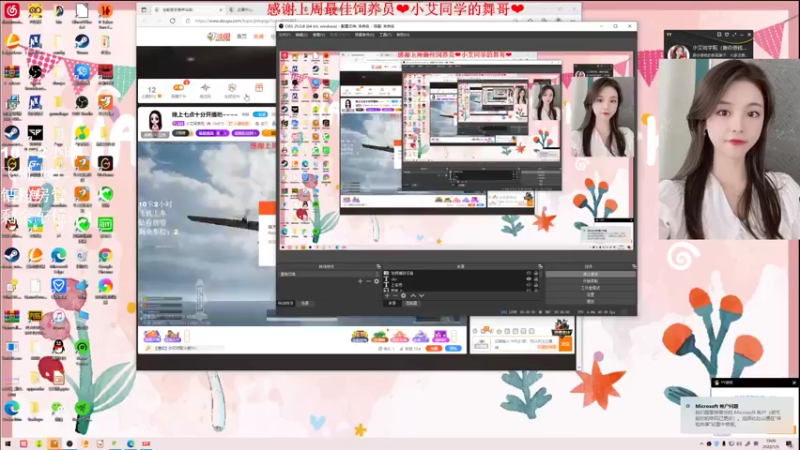Toggle eye icon of the second OBS source

tap(529, 279)
